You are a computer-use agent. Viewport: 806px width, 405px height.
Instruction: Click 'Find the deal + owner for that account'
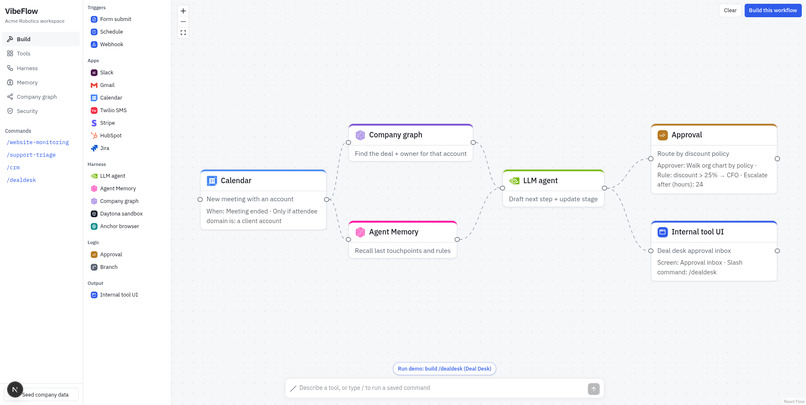click(411, 153)
